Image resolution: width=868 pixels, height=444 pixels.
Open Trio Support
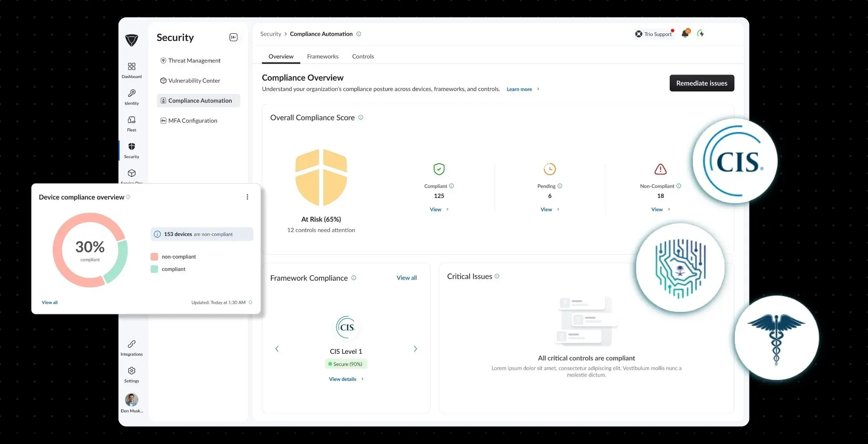tap(654, 34)
